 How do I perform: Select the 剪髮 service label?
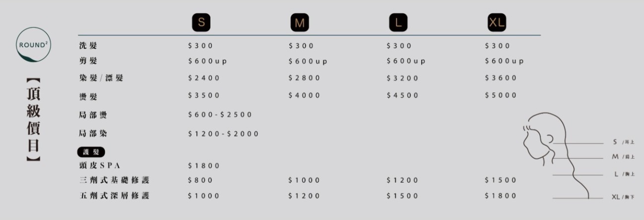[88, 62]
